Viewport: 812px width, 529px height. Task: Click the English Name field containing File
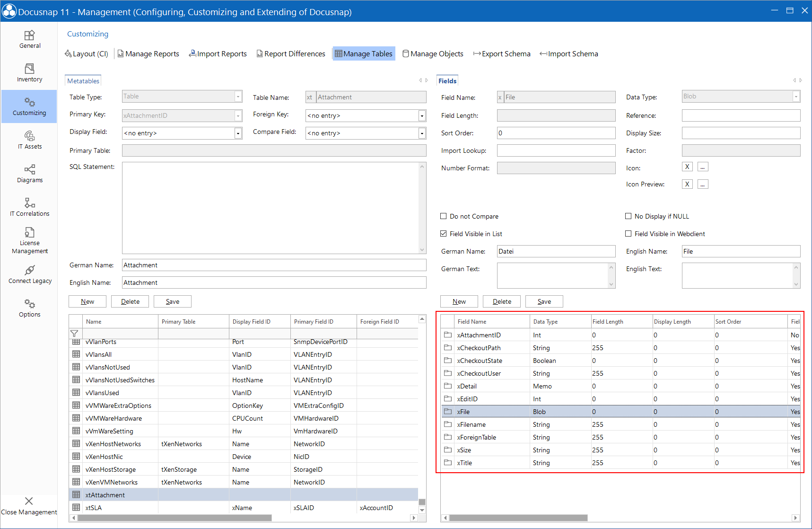(x=741, y=251)
